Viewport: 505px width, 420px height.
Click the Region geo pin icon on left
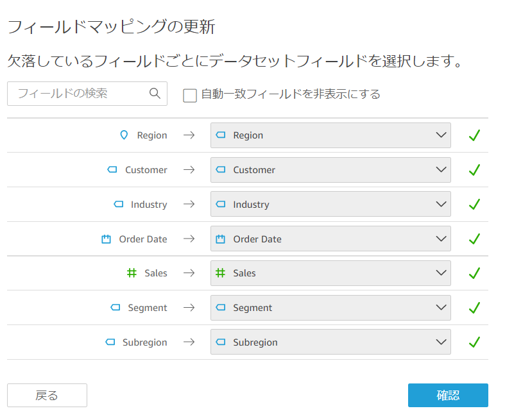(124, 135)
